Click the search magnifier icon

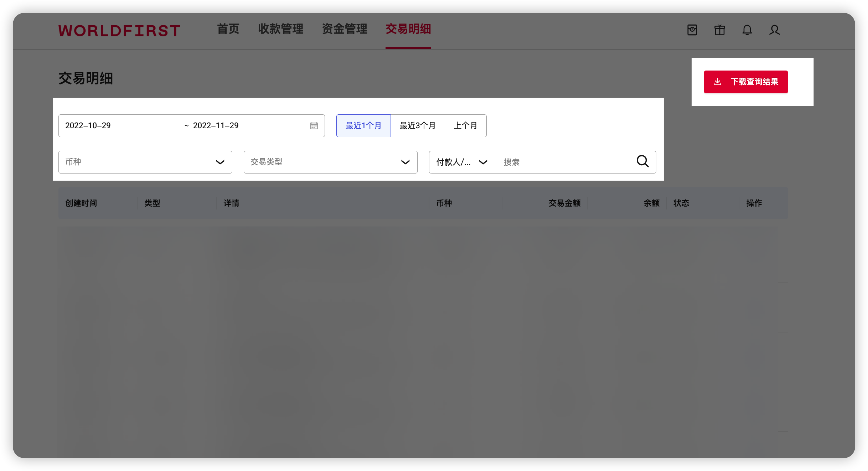tap(642, 161)
